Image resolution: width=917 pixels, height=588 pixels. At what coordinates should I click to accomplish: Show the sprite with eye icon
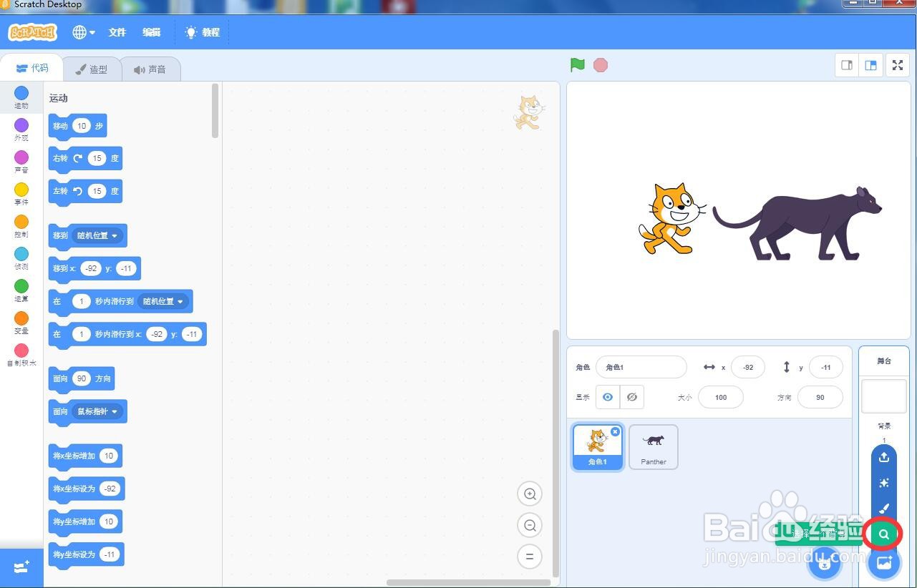coord(608,397)
